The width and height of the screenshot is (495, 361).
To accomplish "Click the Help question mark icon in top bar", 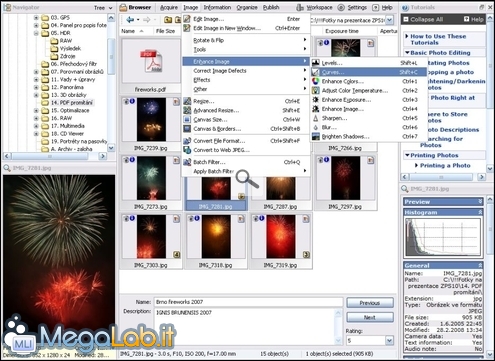I will coord(376,7).
